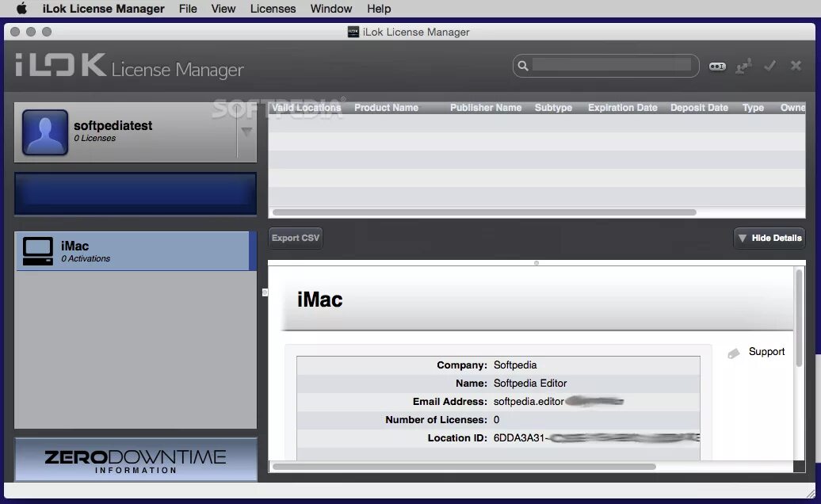Click the Support tag icon
This screenshot has height=504, width=821.
[x=734, y=353]
